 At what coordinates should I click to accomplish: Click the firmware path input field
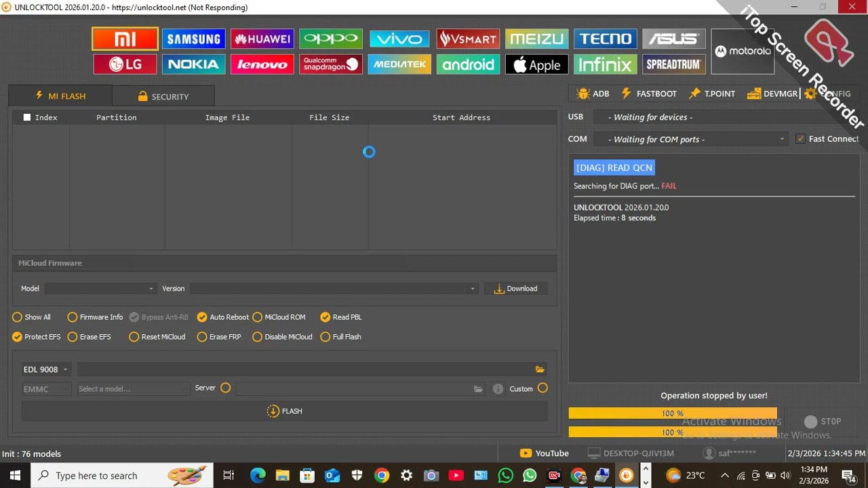305,369
